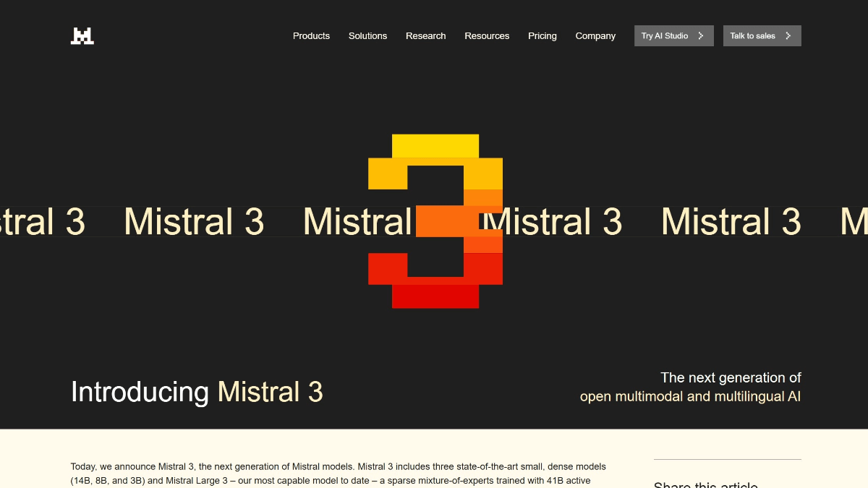Click the arrow icon inside Talk to sales
Viewport: 868px width, 488px height.
pyautogui.click(x=787, y=35)
